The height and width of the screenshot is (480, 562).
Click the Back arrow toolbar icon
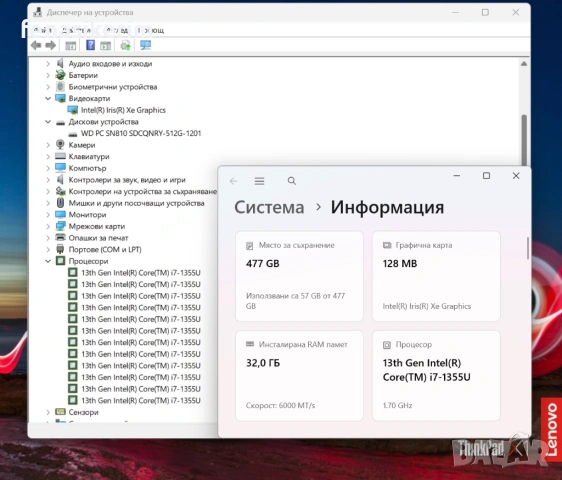(x=36, y=46)
